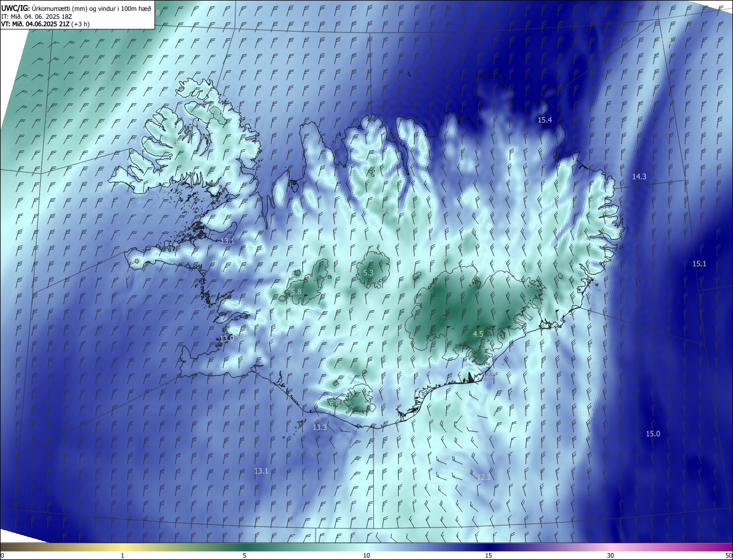Click the 13.3 value near the south coast
The image size is (733, 560).
coord(320,428)
